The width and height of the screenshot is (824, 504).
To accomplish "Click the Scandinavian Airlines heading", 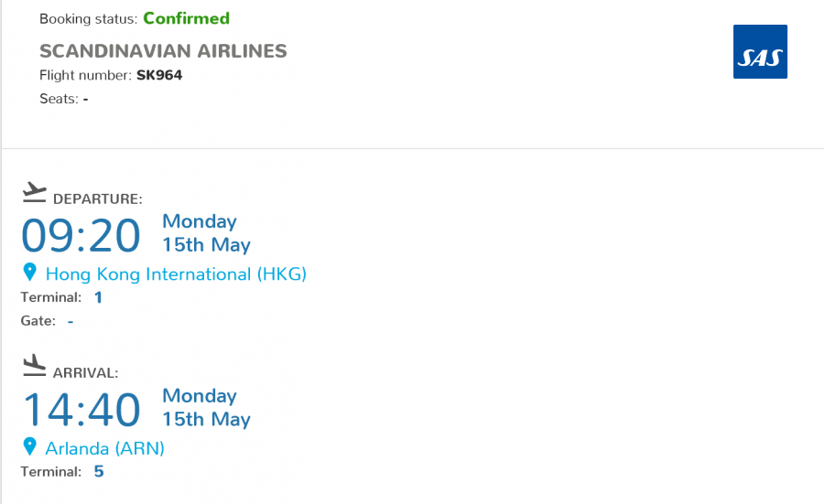I will [163, 51].
